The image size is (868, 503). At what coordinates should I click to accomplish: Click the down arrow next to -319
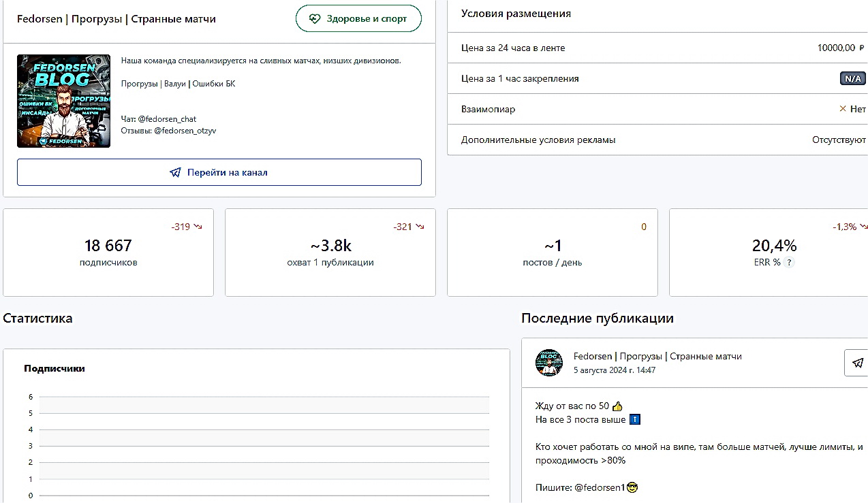click(198, 227)
